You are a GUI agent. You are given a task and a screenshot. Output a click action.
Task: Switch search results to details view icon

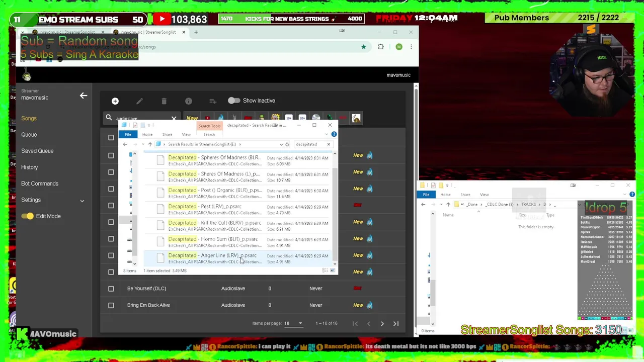pyautogui.click(x=325, y=270)
